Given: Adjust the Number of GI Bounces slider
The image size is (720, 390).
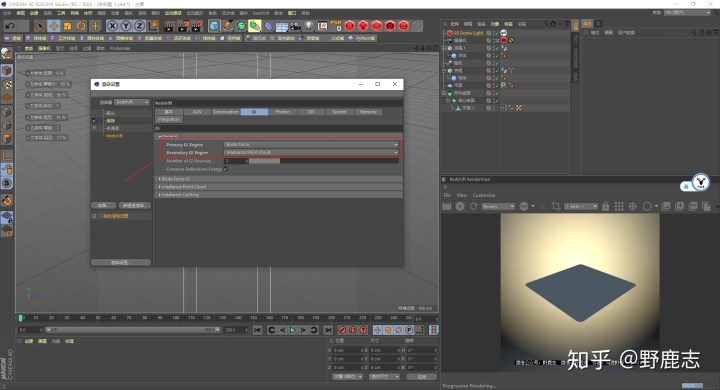Looking at the screenshot, I should 324,161.
